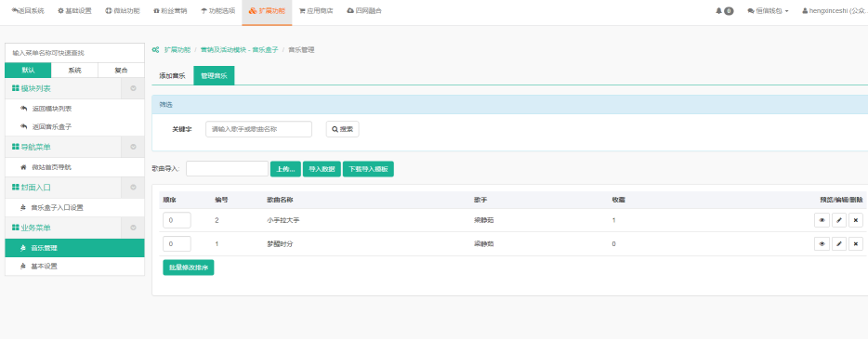Click the song name 梦醒时分

click(x=280, y=244)
